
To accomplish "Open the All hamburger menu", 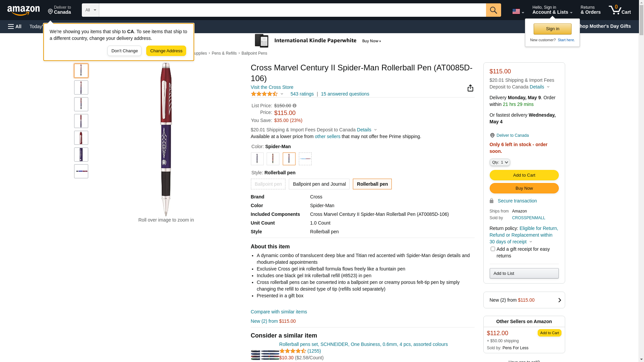I will pyautogui.click(x=15, y=26).
